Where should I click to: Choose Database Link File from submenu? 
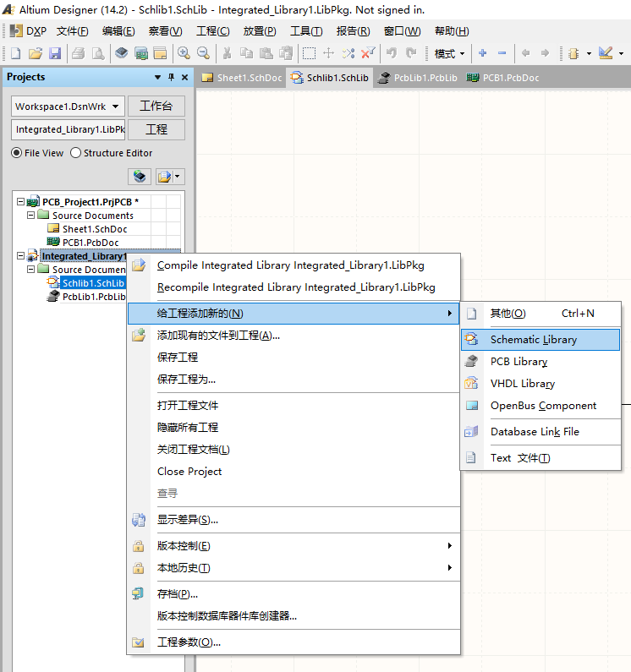click(x=540, y=432)
